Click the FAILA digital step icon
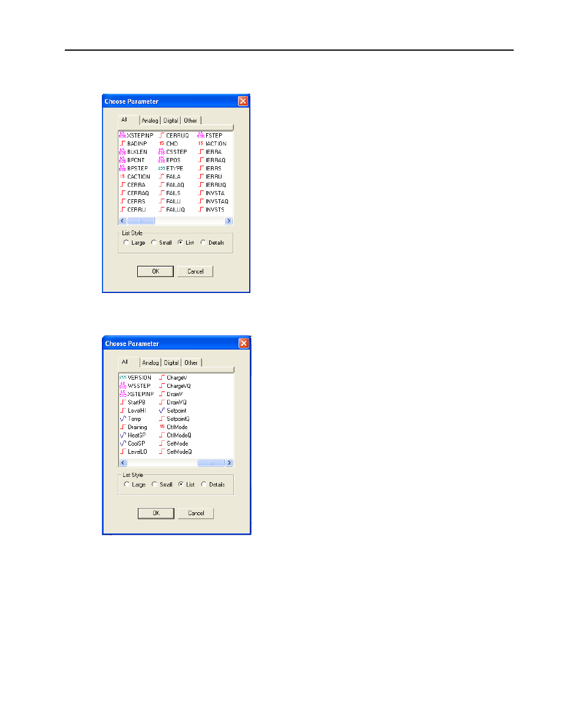562x728 pixels. pos(162,176)
